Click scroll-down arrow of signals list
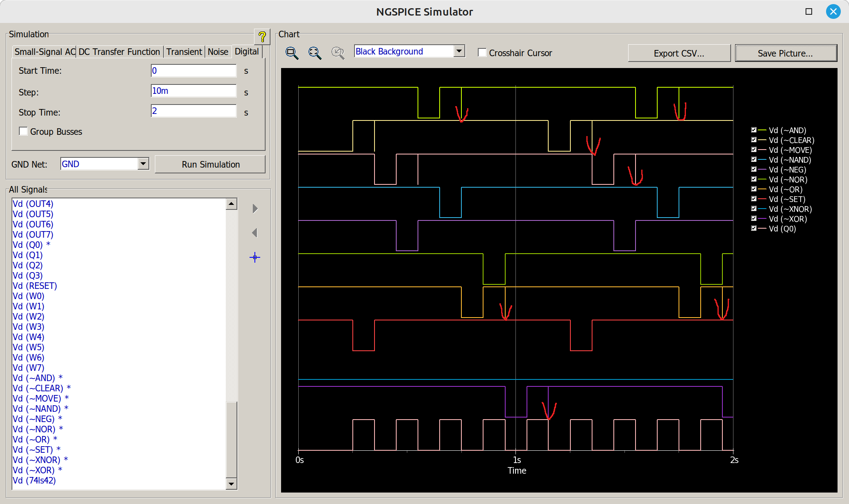The width and height of the screenshot is (849, 504). tap(232, 484)
